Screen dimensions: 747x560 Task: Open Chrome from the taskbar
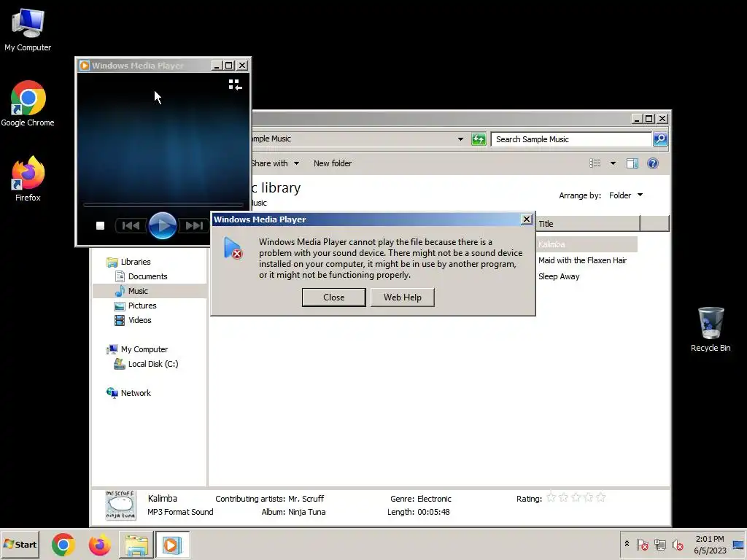pyautogui.click(x=63, y=545)
